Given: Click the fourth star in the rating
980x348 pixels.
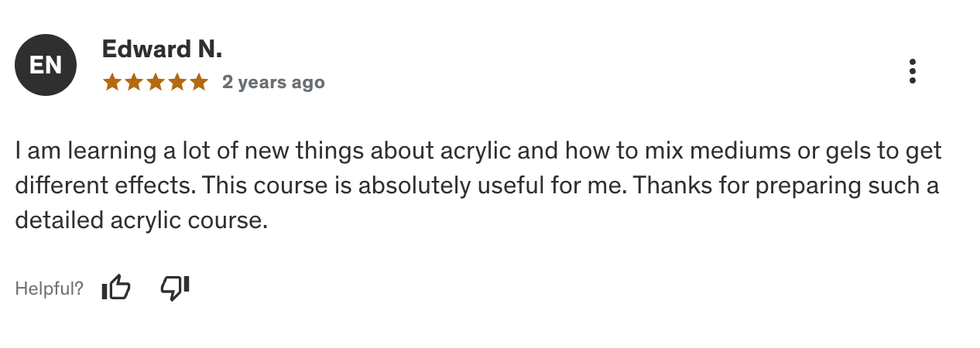Looking at the screenshot, I should (x=177, y=82).
